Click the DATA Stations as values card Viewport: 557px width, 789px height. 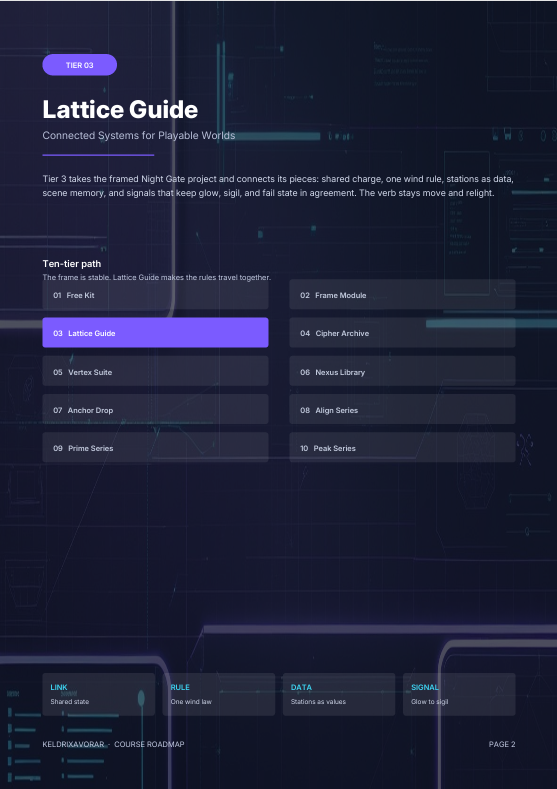(339, 694)
